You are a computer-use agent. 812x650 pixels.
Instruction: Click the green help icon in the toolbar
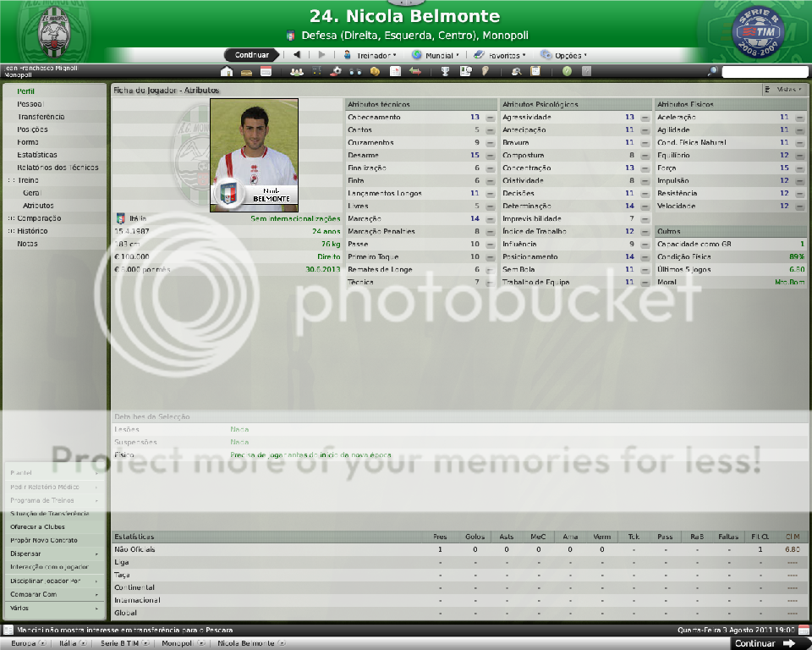[567, 72]
